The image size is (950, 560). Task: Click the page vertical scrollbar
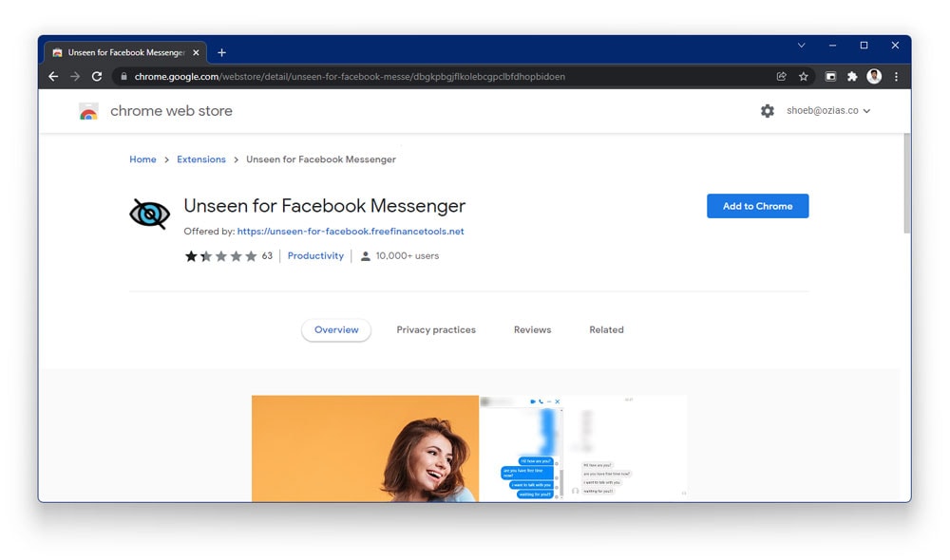click(x=906, y=183)
